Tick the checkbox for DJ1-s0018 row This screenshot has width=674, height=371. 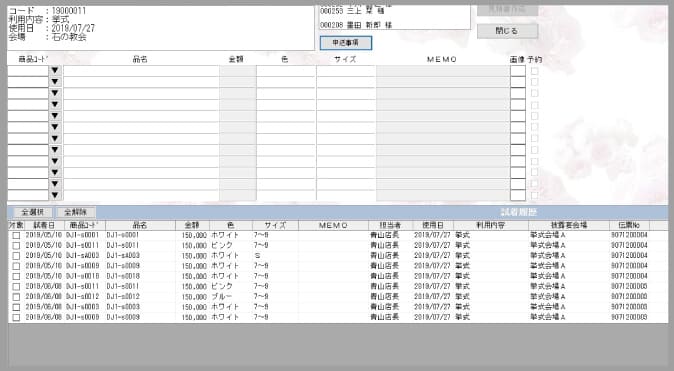[16, 276]
